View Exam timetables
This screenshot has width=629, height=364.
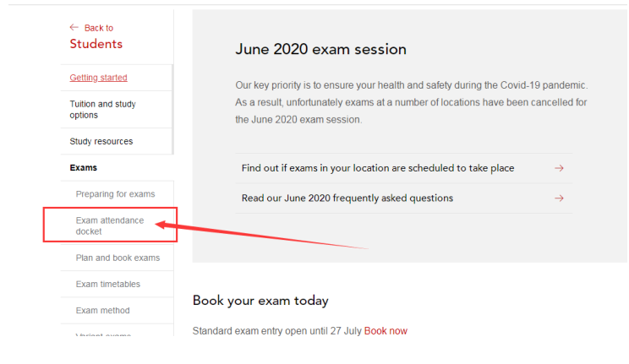108,285
